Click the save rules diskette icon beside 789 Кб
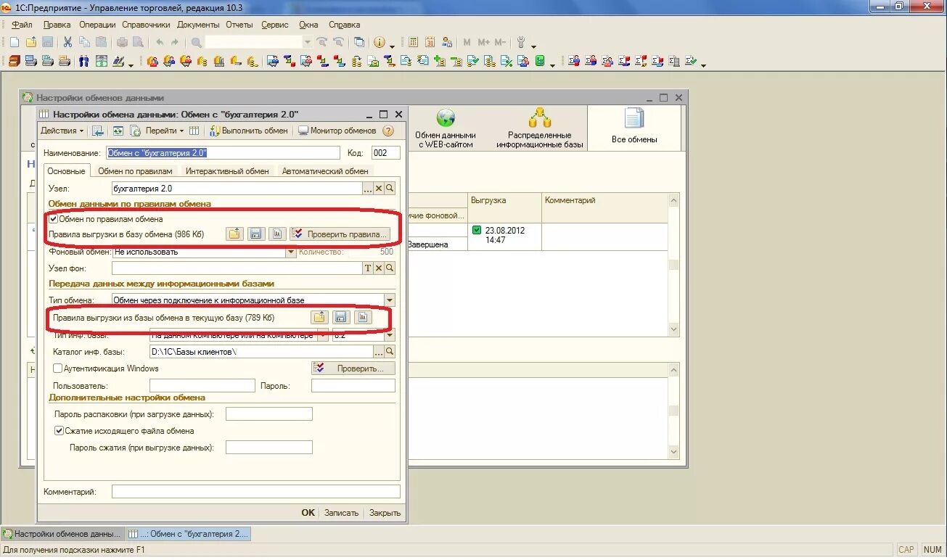 (x=341, y=317)
